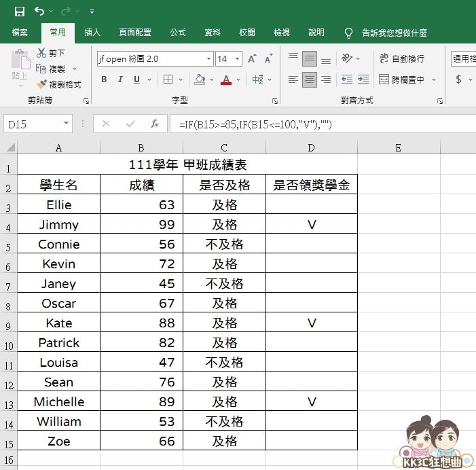Click the greyed-out Redo arrow
This screenshot has height=470, width=476.
[x=66, y=12]
